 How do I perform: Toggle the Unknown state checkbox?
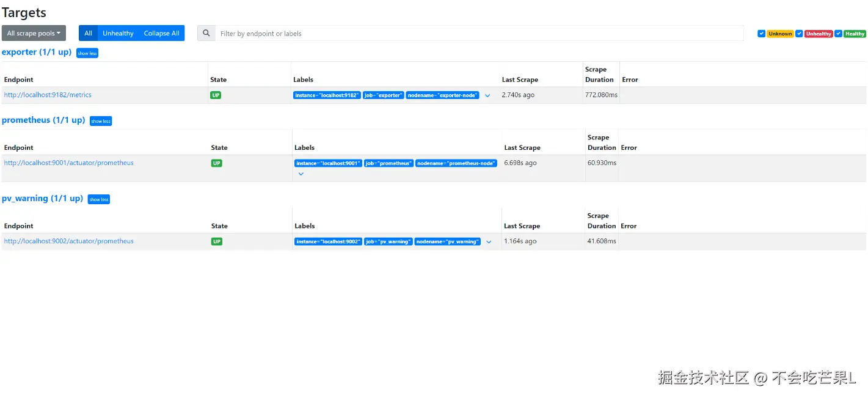(x=761, y=34)
